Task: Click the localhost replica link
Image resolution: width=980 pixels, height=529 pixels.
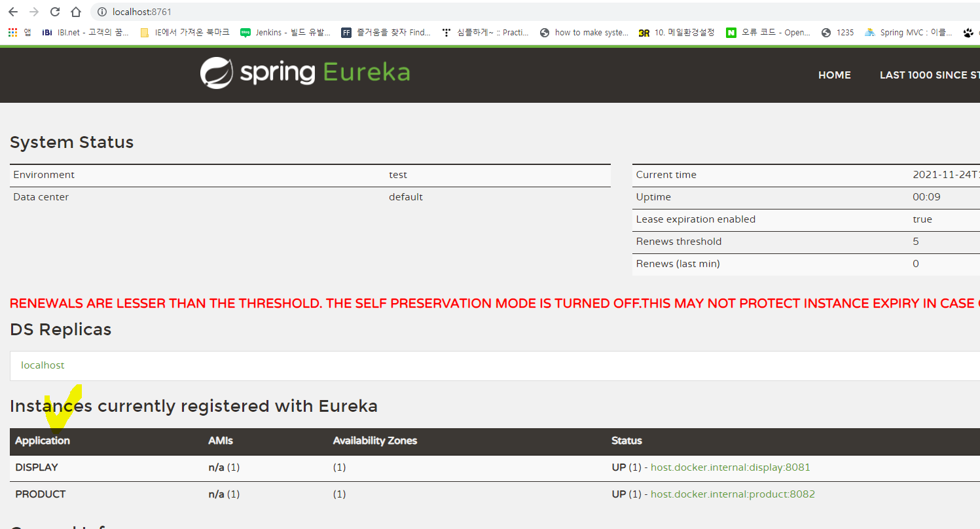Action: (x=43, y=365)
